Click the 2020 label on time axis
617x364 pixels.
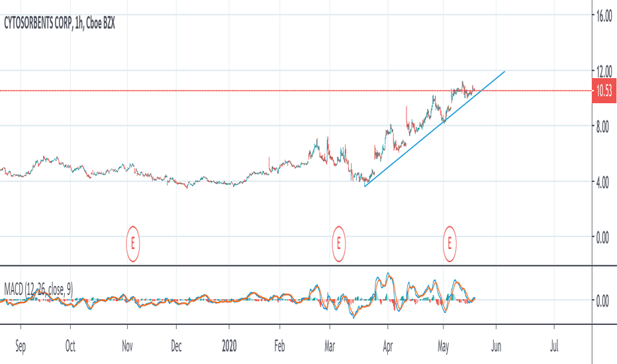229,346
